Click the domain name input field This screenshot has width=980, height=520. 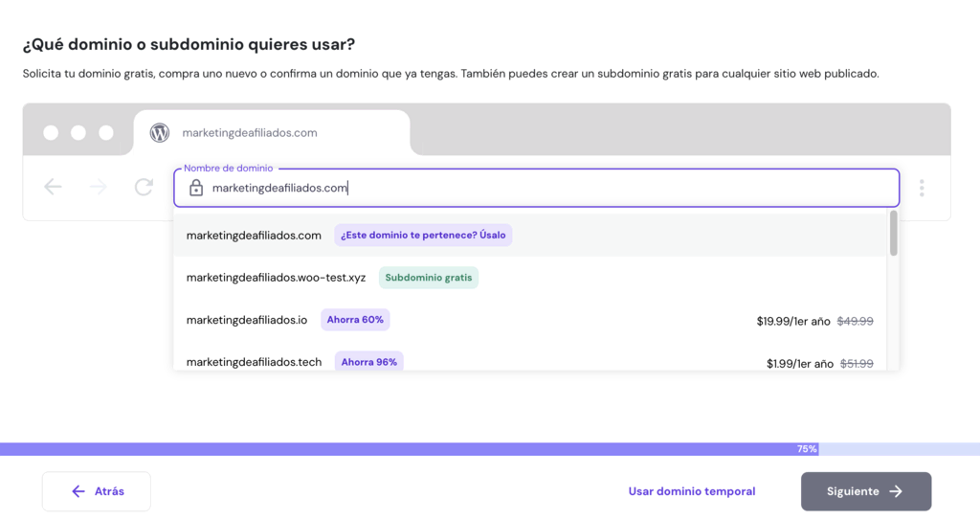(x=536, y=189)
